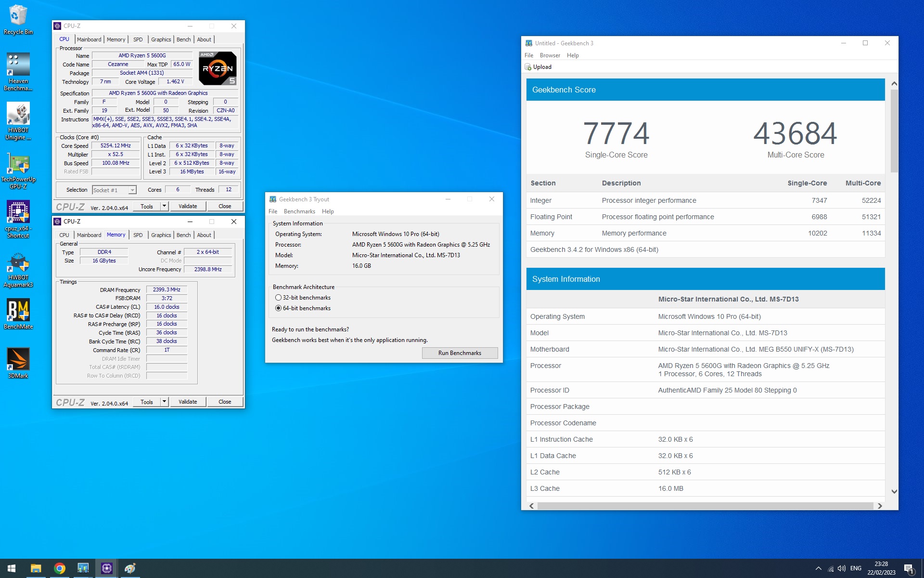The image size is (924, 578).
Task: Open Graphics tab in upper CPU-Z
Action: (x=161, y=39)
